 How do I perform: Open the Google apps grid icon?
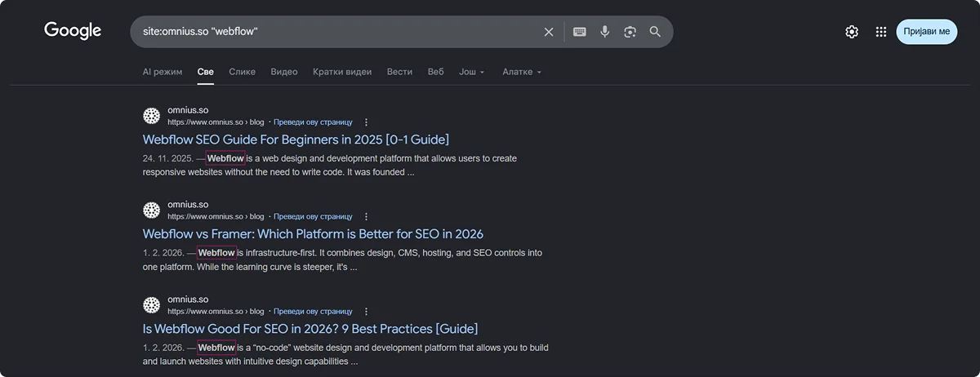tap(881, 32)
